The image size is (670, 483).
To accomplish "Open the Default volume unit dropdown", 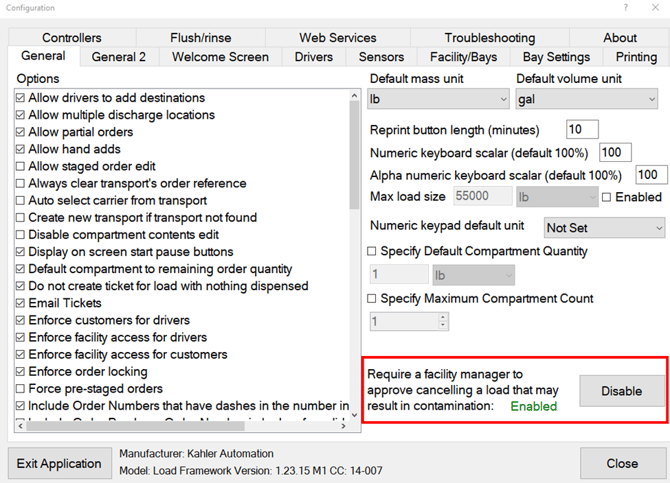I will pos(586,99).
